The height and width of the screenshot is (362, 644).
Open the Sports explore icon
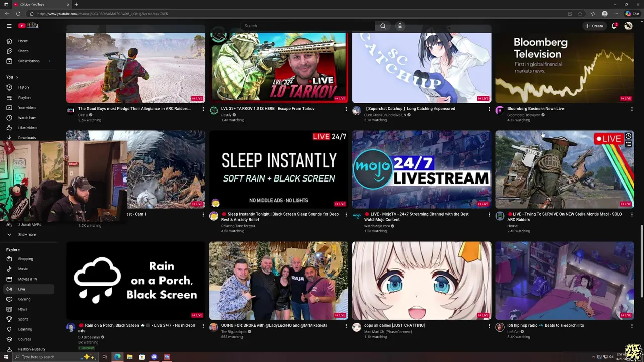[9, 319]
